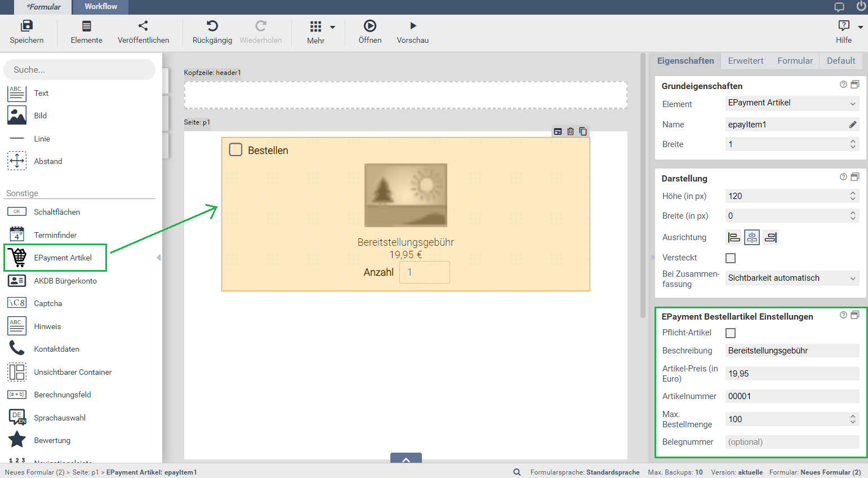868x478 pixels.
Task: Open the Veröffentlichen share icon
Action: click(143, 26)
